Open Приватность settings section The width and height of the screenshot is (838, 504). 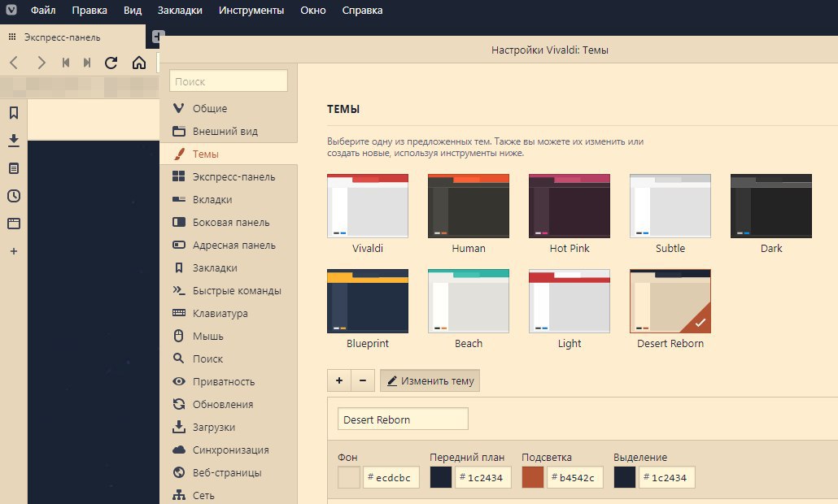(229, 382)
